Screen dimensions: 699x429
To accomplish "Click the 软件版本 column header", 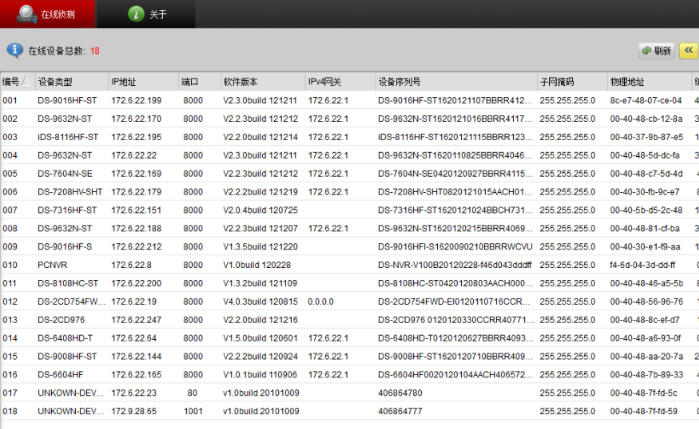I will point(262,82).
